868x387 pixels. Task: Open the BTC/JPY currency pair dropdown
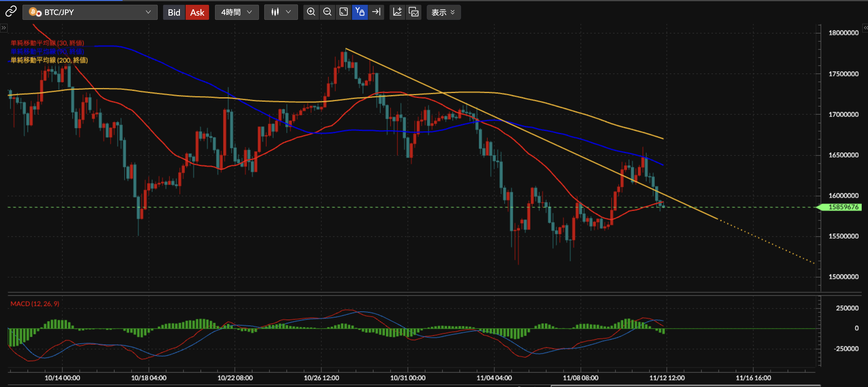(90, 12)
